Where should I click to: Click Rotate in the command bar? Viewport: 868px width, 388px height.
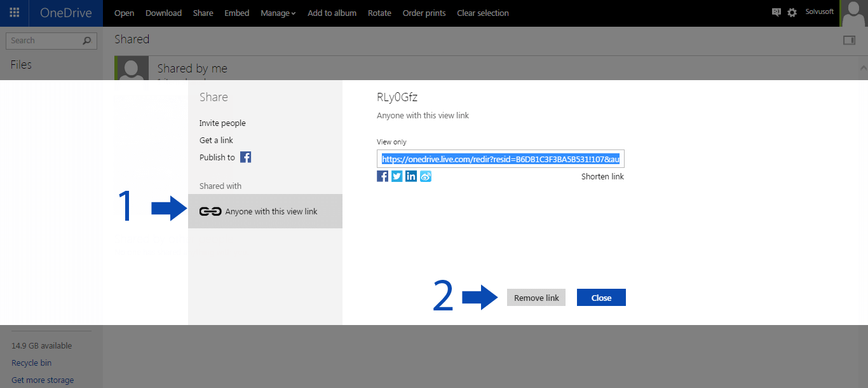[379, 13]
